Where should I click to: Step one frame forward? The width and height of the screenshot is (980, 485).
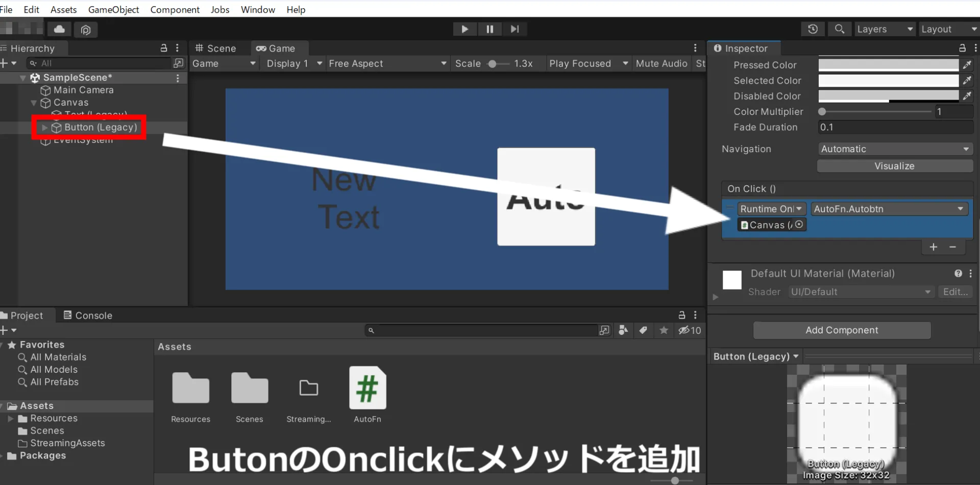tap(514, 29)
